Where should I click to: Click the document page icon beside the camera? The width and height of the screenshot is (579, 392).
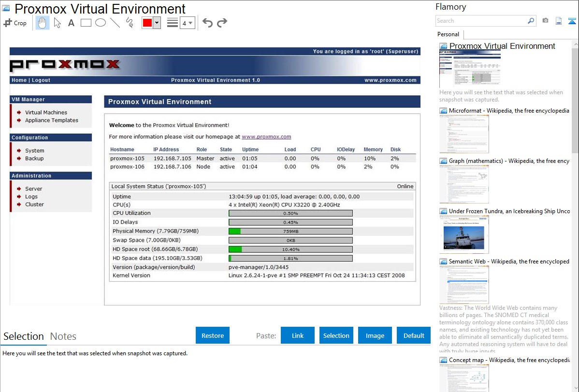tap(559, 21)
